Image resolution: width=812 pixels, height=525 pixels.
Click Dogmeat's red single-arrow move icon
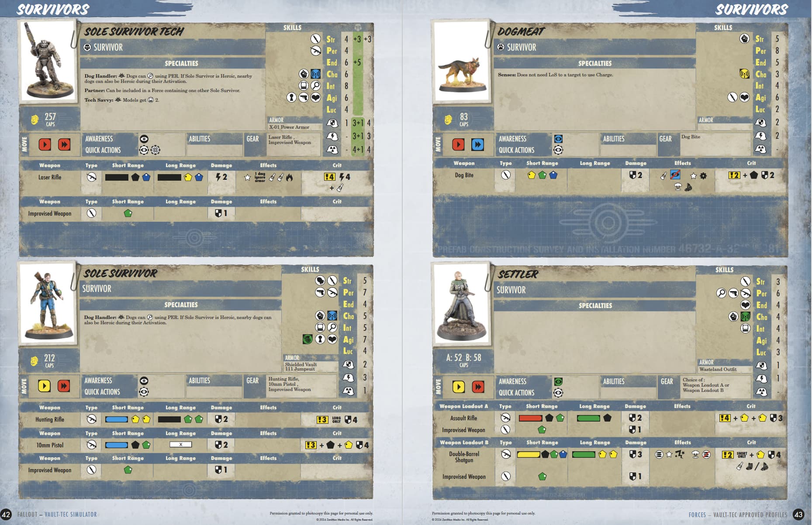(458, 144)
